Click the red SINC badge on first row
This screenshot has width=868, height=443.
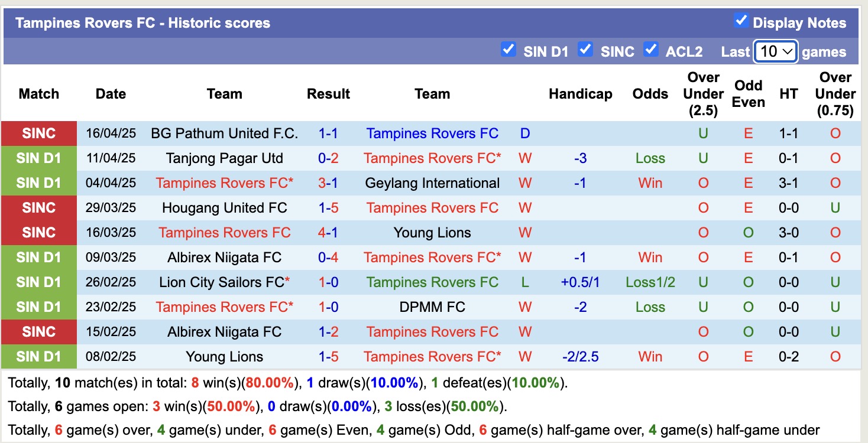point(38,133)
